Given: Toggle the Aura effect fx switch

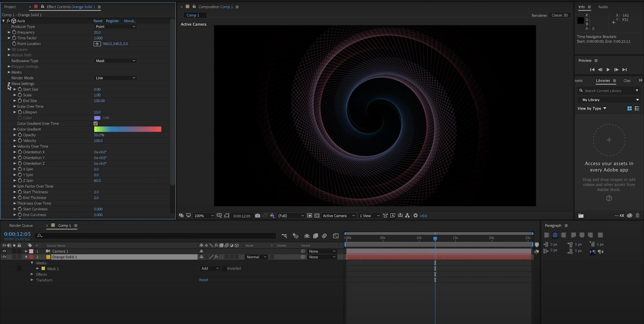Looking at the screenshot, I should [x=8, y=21].
